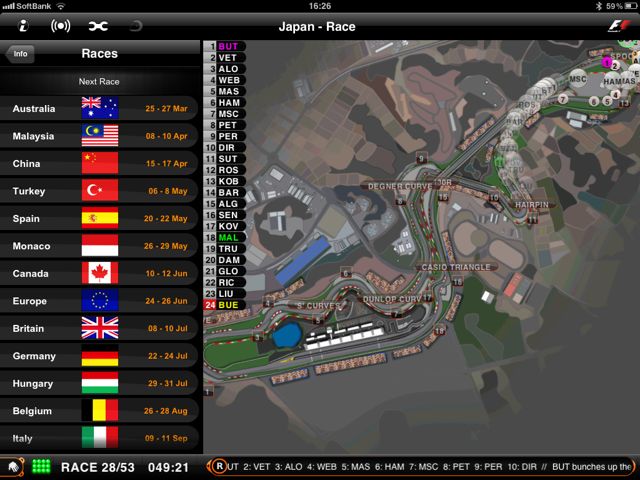
Task: Tap the Wi-Fi icon in status bar
Action: coord(60,6)
